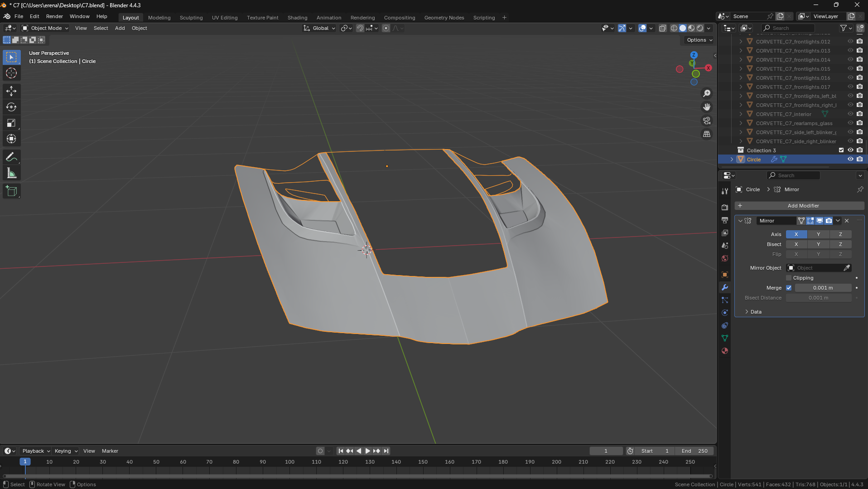Enable the Y axis for Mirror
This screenshot has width=868, height=489.
point(818,234)
